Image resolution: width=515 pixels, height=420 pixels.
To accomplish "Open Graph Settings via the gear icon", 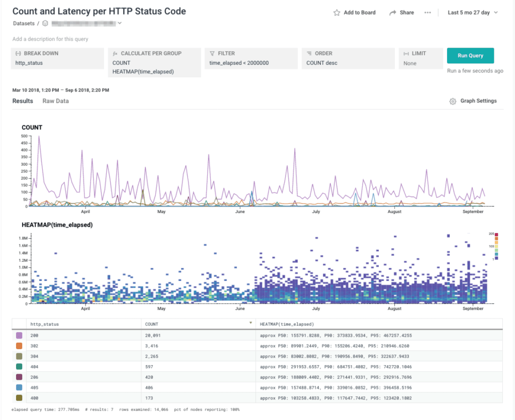I will pyautogui.click(x=453, y=100).
